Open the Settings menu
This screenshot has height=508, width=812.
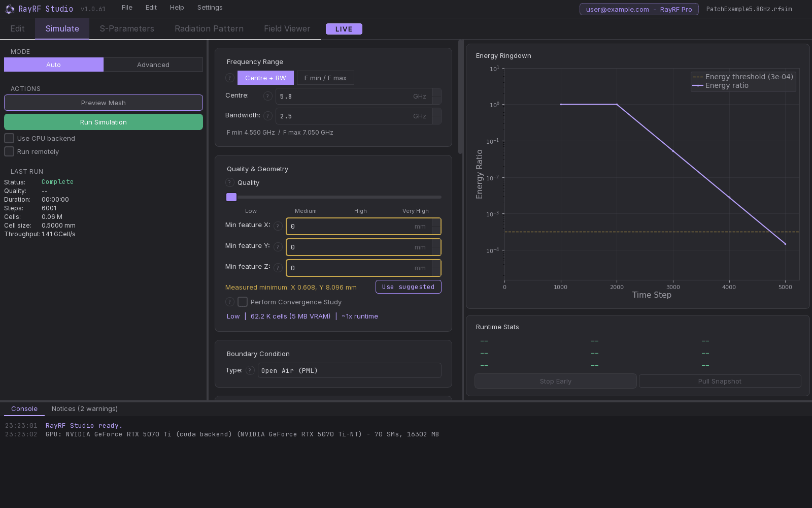210,8
